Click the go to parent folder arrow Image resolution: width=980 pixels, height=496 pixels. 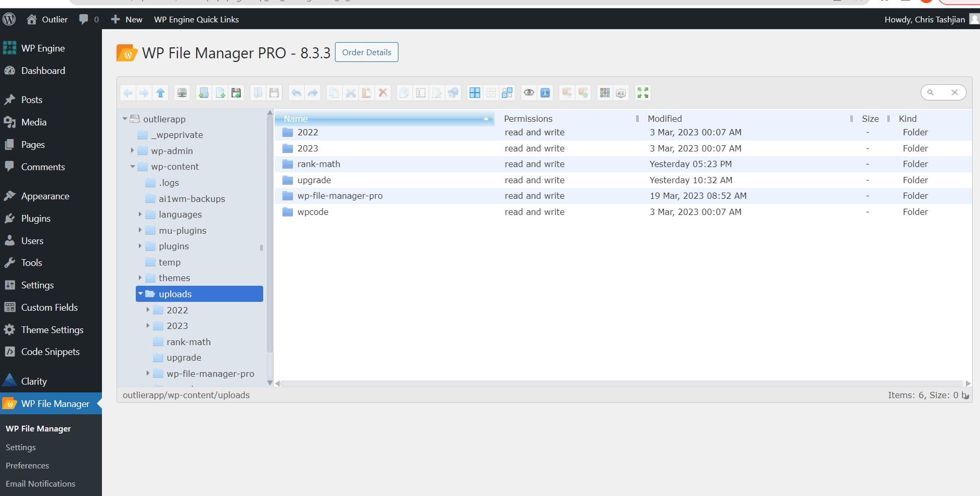(160, 93)
